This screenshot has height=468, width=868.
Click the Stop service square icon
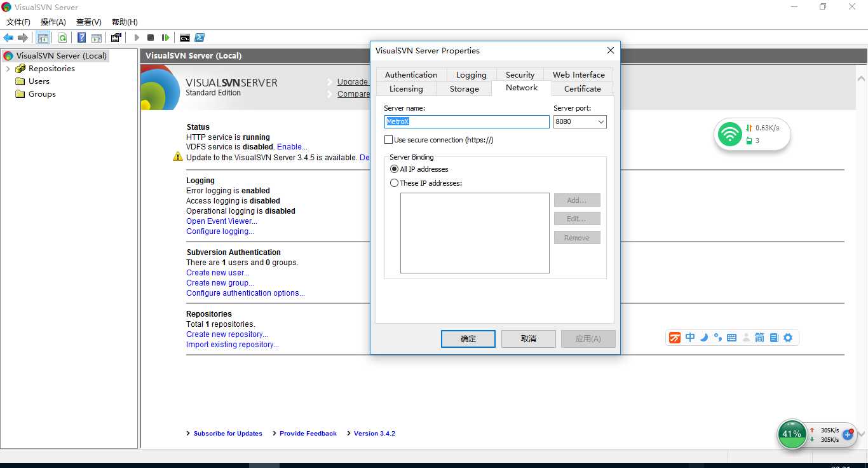[151, 38]
